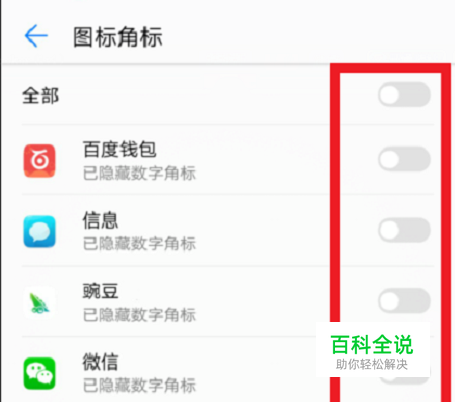Screen dimensions: 455x402
Task: Click the 图标角标 page title
Action: 118,37
